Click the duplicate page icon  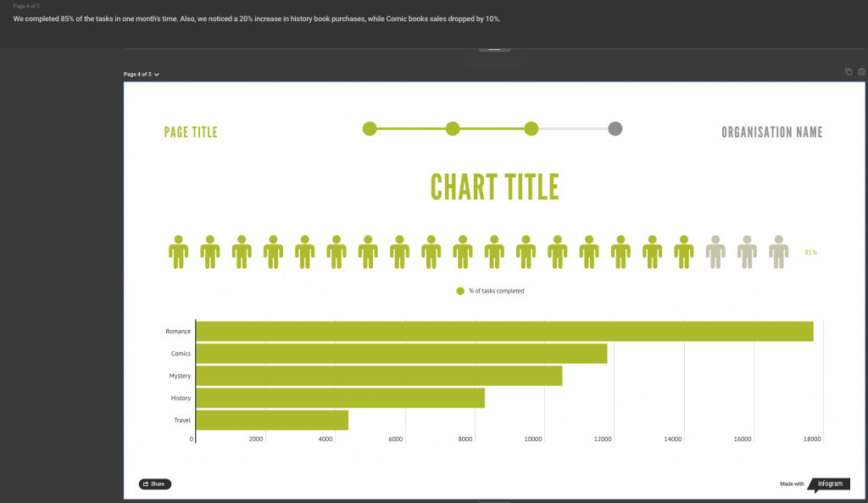coord(849,72)
